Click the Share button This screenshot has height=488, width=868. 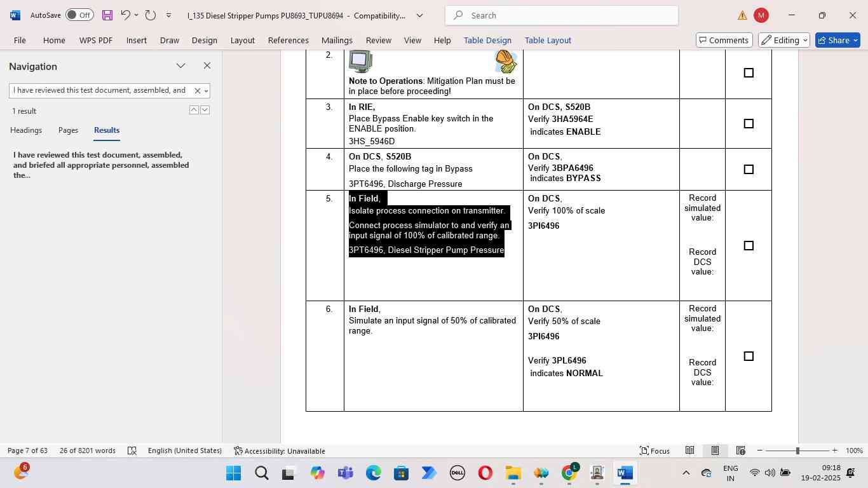tap(837, 40)
